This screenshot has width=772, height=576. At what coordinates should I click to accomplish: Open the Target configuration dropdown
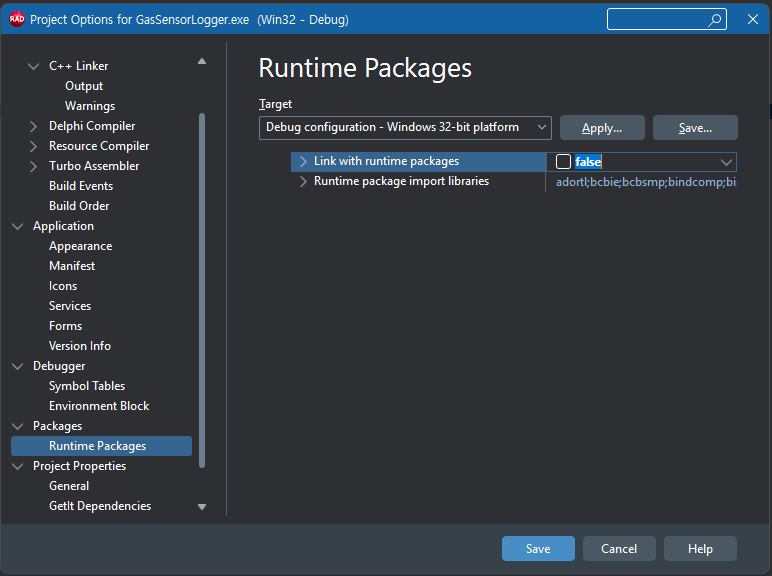(405, 127)
